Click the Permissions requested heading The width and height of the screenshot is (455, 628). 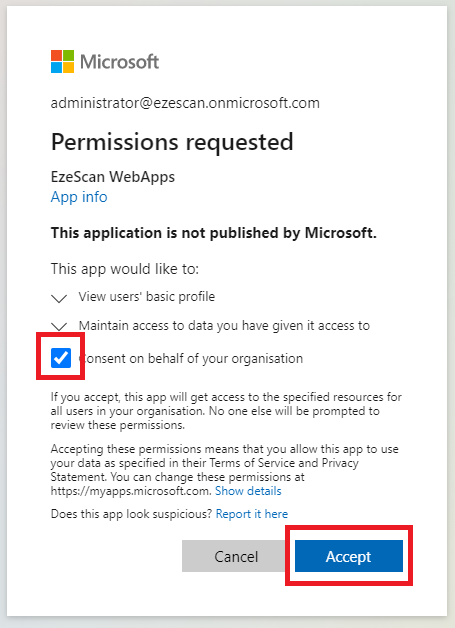click(172, 142)
